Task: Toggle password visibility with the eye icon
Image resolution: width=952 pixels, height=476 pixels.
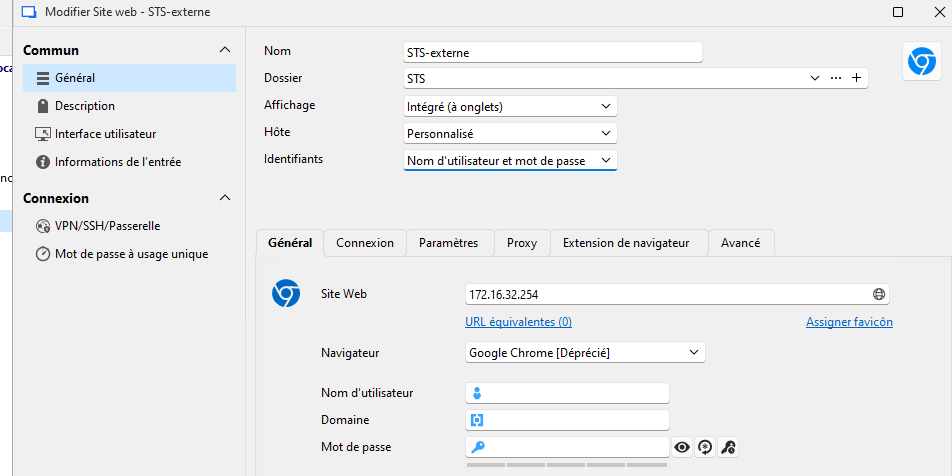Action: point(682,448)
